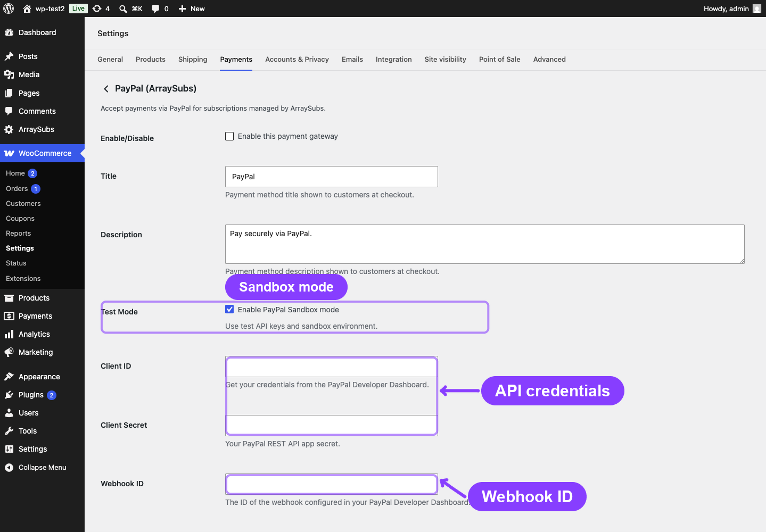Open Plugins plug icon
This screenshot has height=532, width=766.
9,395
